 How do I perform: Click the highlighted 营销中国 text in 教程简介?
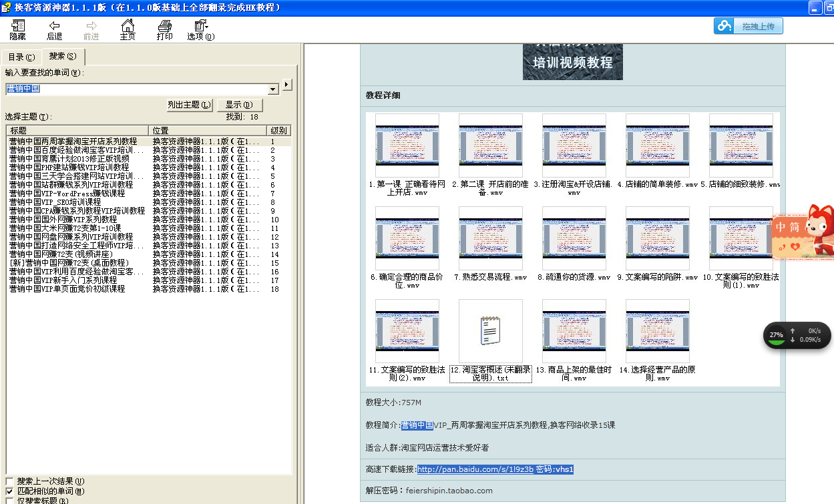click(417, 425)
